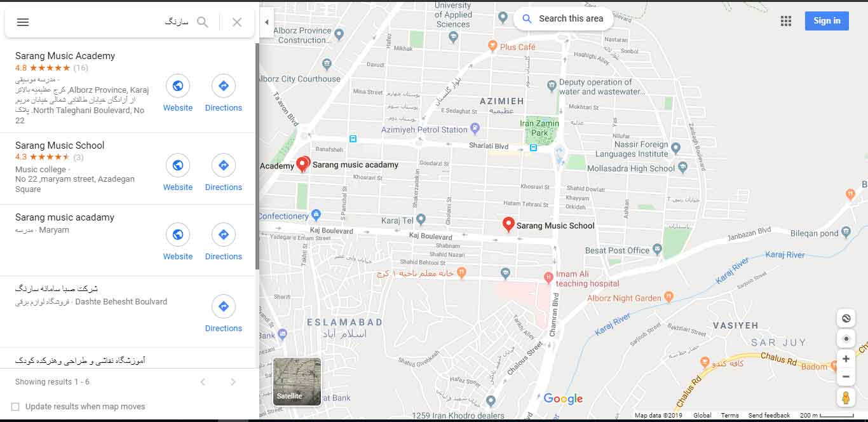
Task: Get Directions icon for Sarang Music School
Action: 224,165
